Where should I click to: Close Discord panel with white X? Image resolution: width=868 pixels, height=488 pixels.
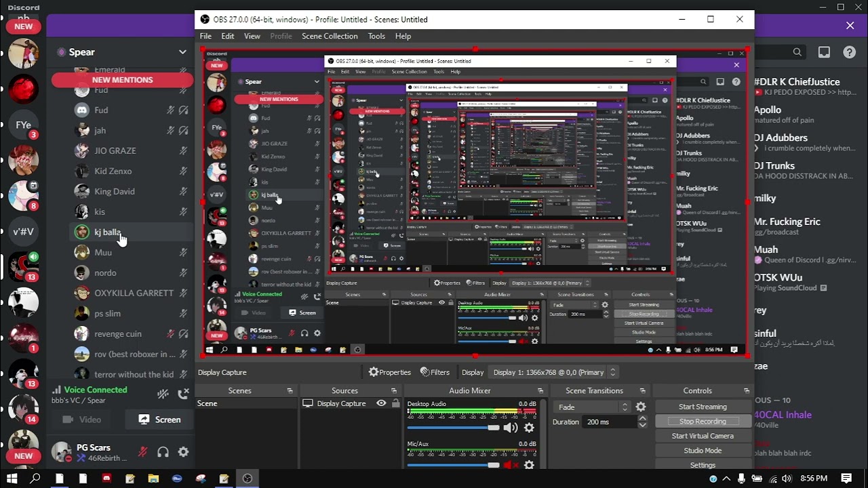pos(850,25)
